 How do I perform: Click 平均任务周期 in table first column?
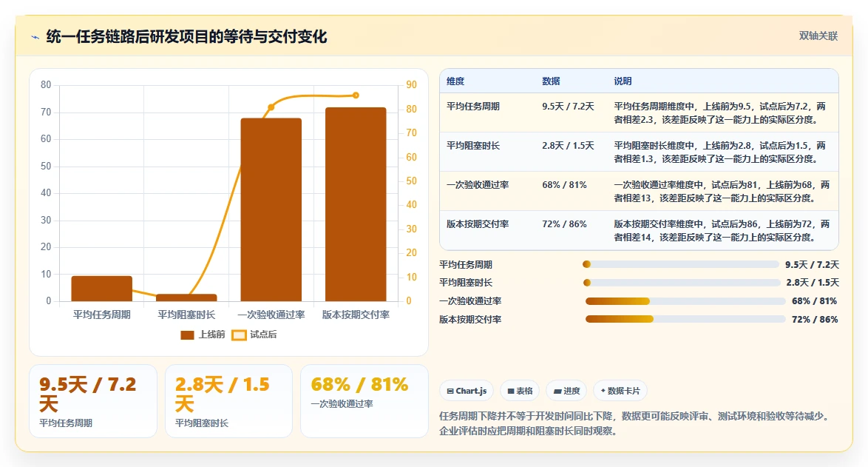pyautogui.click(x=473, y=107)
